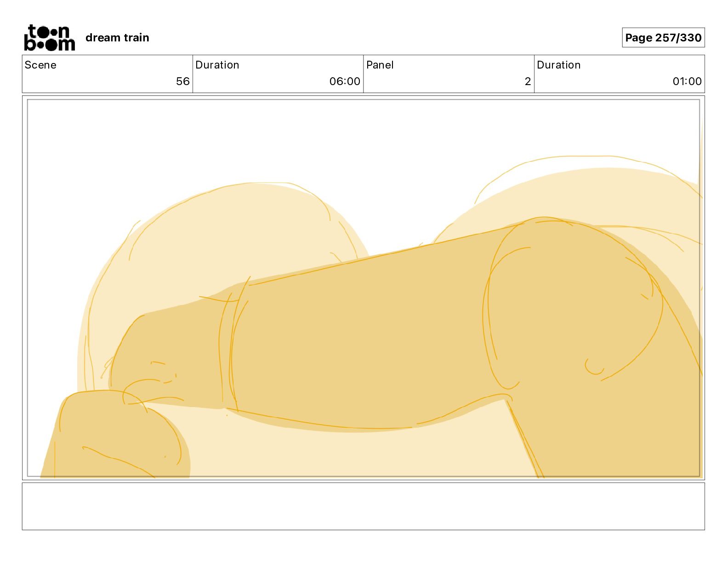The height and width of the screenshot is (563, 728).
Task: Click the 'Page 257/330' page indicator
Action: [x=663, y=38]
